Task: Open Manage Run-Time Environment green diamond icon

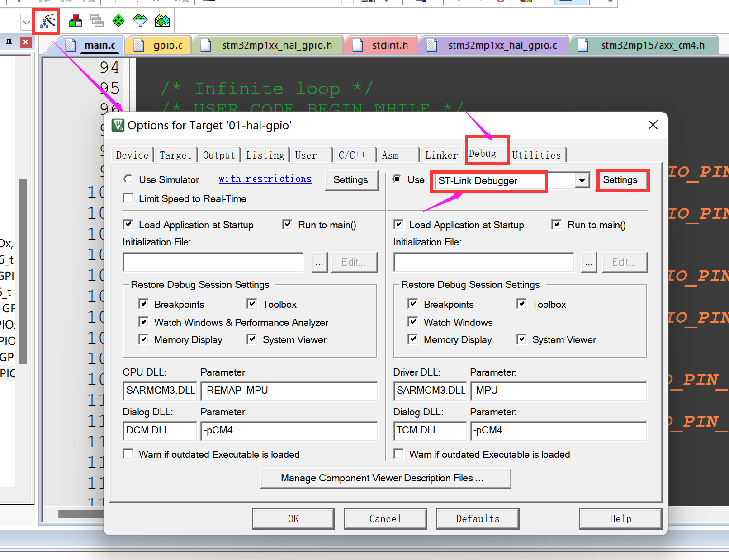Action: point(118,21)
